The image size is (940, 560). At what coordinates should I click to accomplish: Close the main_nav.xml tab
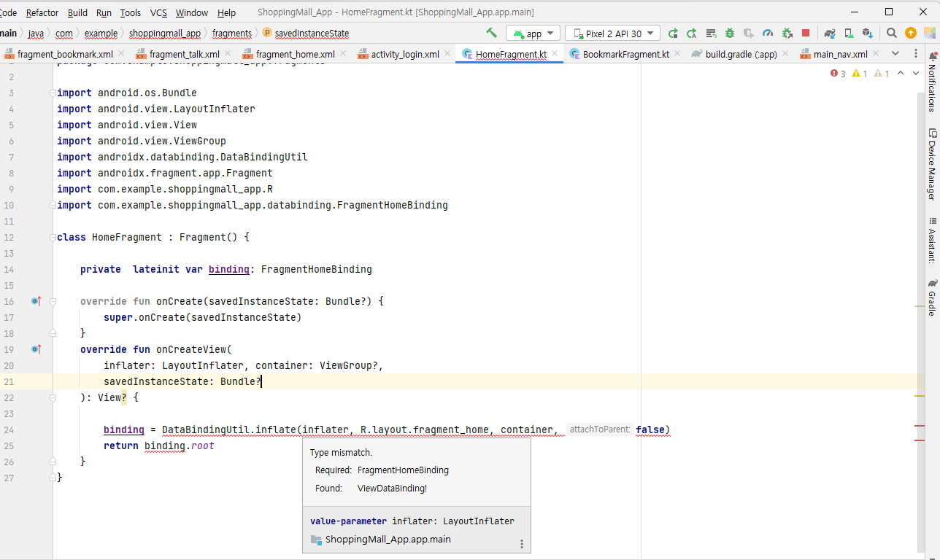pyautogui.click(x=876, y=54)
